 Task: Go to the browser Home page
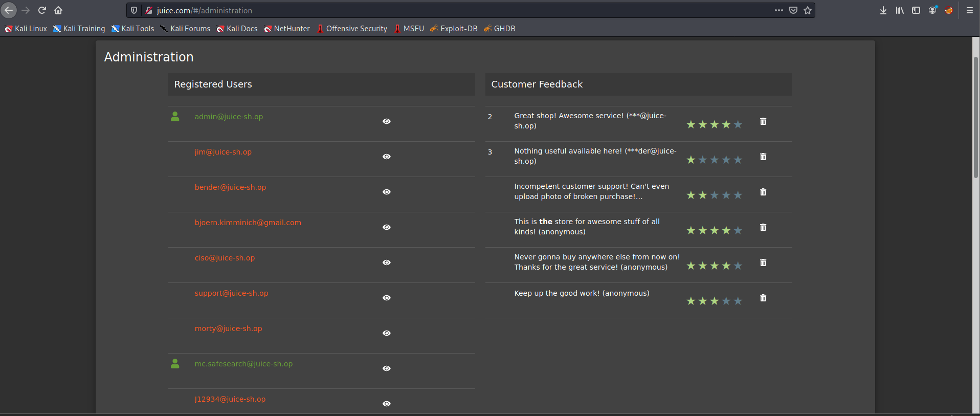click(x=58, y=10)
